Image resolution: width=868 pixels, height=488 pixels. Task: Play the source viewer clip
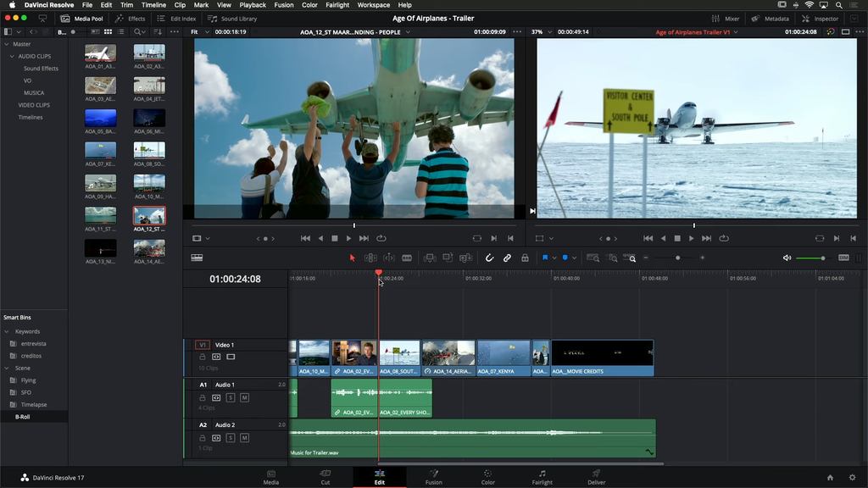348,238
